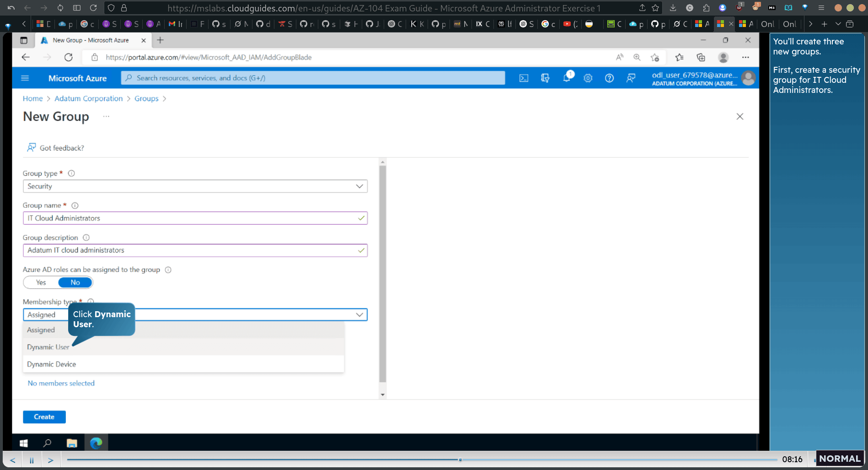Viewport: 868px width, 470px height.
Task: Open a new tab in Edge
Action: coord(160,40)
